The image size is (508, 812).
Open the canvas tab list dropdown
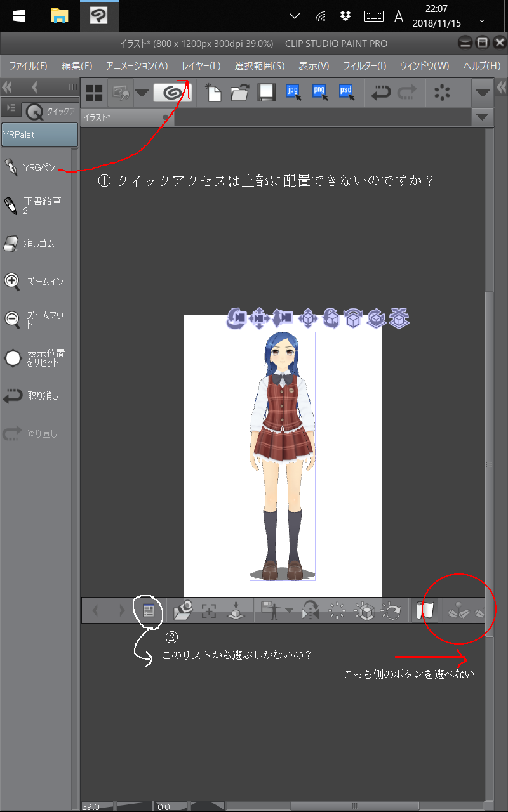[483, 117]
